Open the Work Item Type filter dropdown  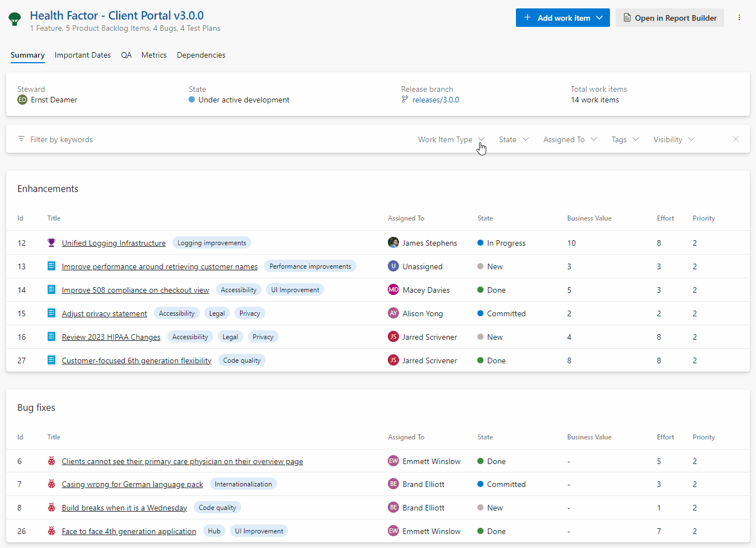click(451, 139)
